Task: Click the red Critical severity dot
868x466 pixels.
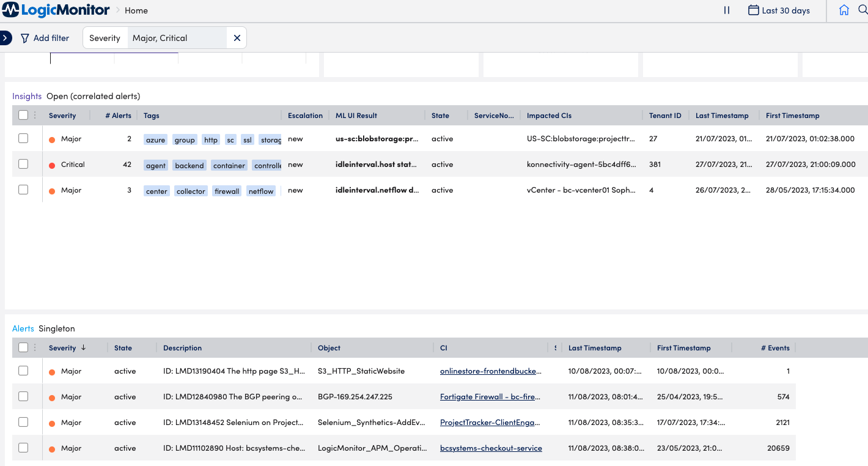Action: [53, 165]
